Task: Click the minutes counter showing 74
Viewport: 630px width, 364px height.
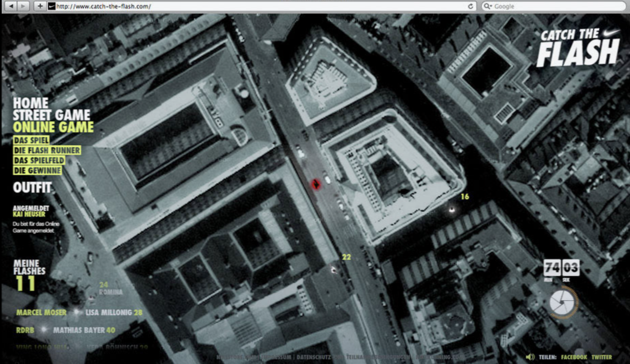Action: (552, 268)
